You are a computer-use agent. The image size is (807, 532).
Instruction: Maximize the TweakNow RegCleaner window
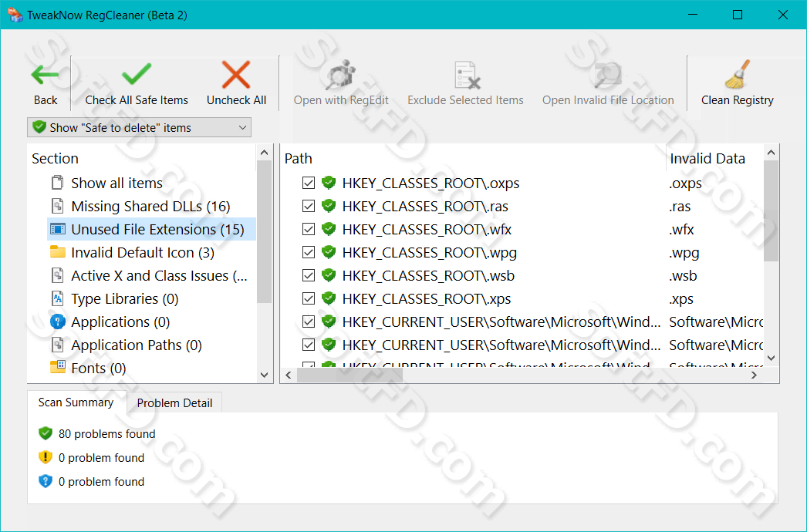(738, 15)
